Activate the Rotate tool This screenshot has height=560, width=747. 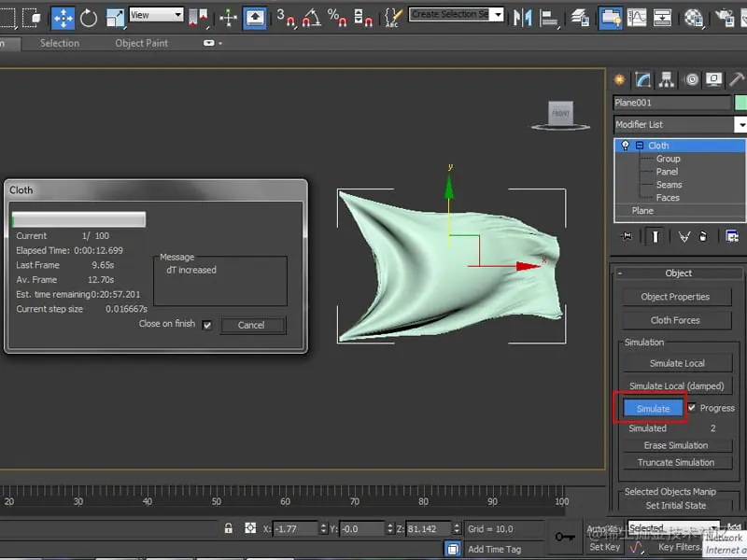[89, 17]
